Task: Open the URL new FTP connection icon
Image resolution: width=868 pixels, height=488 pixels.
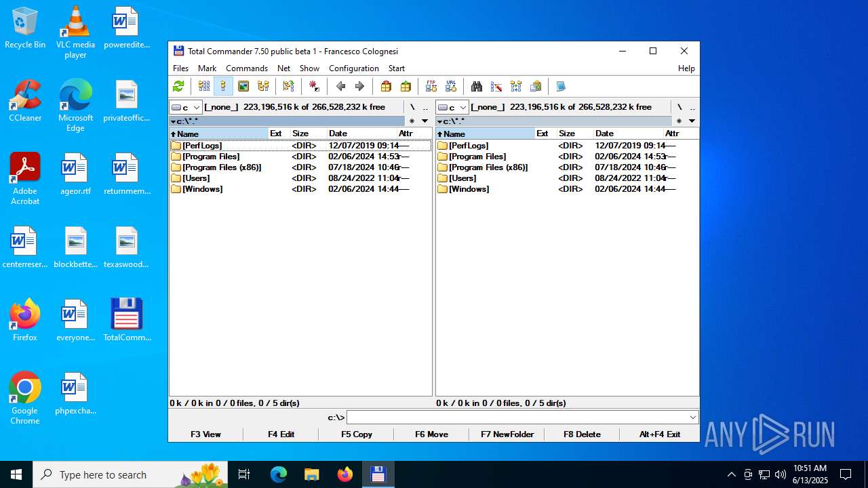Action: [x=451, y=86]
